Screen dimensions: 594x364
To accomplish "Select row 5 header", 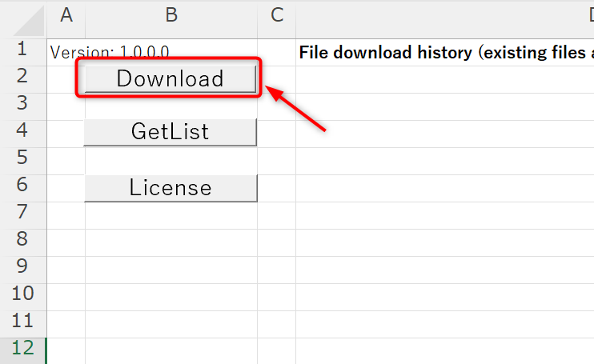I will tap(22, 158).
